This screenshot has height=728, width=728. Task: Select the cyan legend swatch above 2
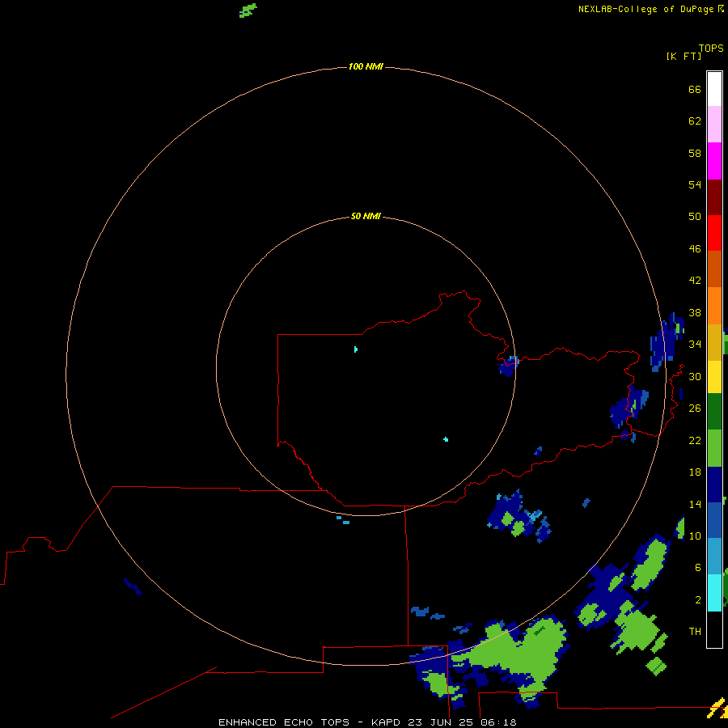pyautogui.click(x=714, y=593)
